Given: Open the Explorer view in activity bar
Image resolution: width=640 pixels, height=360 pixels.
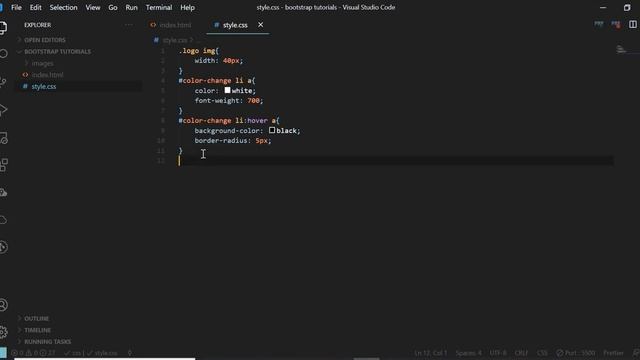Looking at the screenshot, I should coord(3,28).
